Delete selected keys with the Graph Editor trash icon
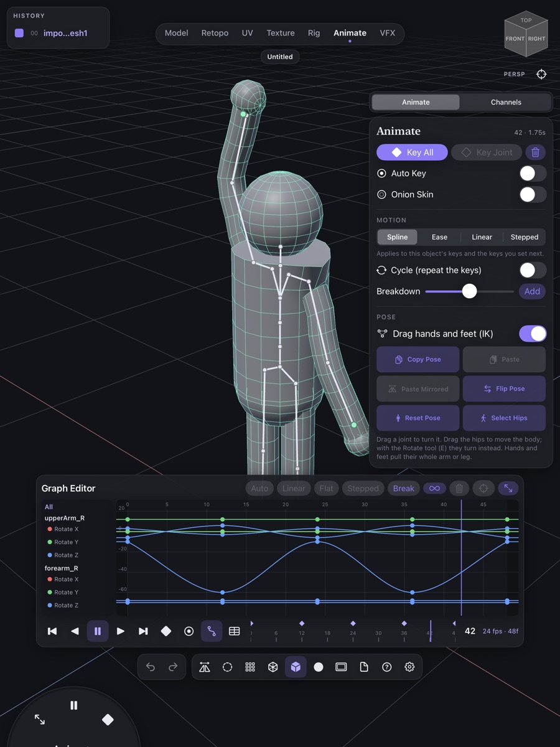Image resolution: width=560 pixels, height=747 pixels. tap(459, 489)
